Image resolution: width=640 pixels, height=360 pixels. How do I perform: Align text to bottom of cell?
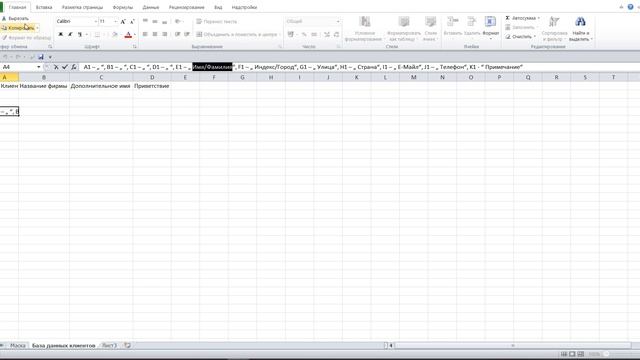point(164,21)
